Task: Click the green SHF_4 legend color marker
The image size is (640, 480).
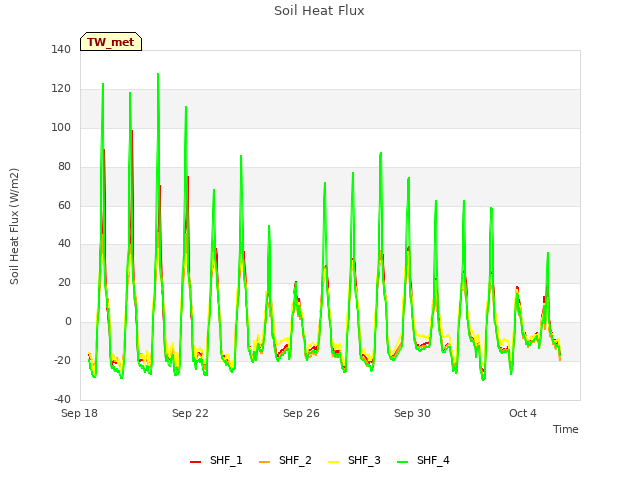Action: (402, 462)
